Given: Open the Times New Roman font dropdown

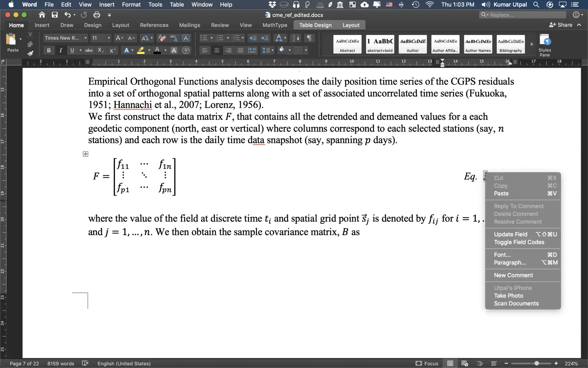Looking at the screenshot, I should point(85,38).
